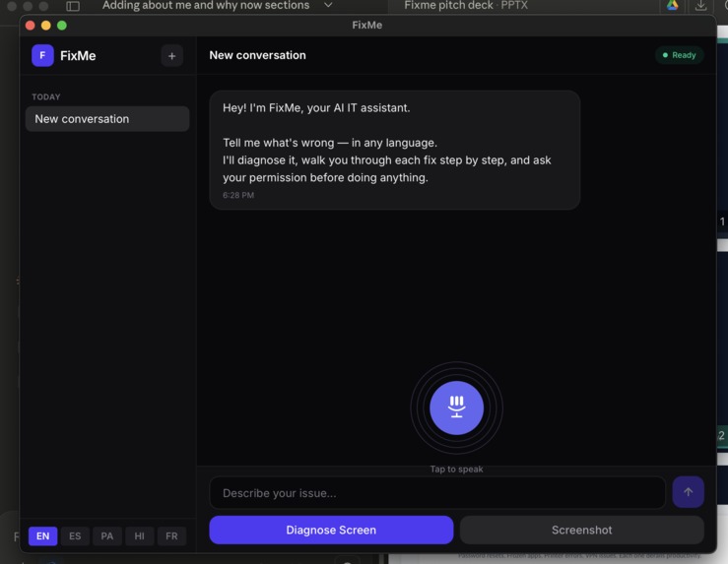This screenshot has width=728, height=564.
Task: Click the 'Hey! I'm FixMe' greeting text
Action: coord(316,108)
